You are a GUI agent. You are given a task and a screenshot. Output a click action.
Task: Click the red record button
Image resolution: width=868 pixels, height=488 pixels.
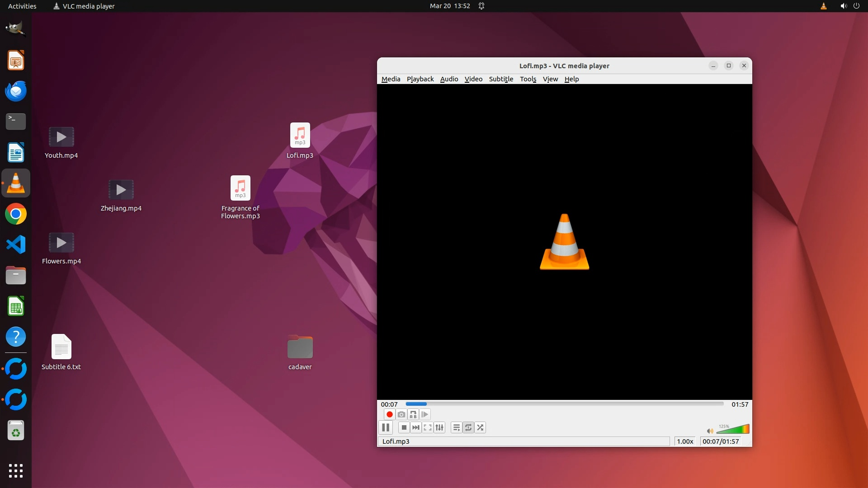[389, 414]
